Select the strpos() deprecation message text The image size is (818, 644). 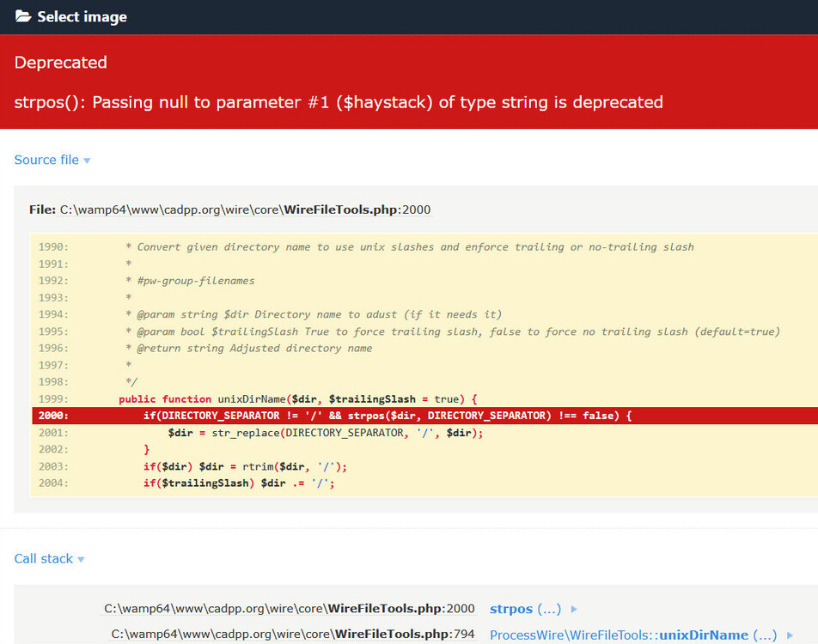pos(339,102)
